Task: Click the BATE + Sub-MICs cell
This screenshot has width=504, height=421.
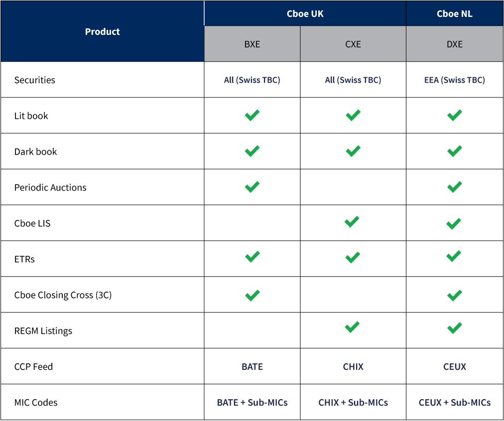Action: point(252,403)
